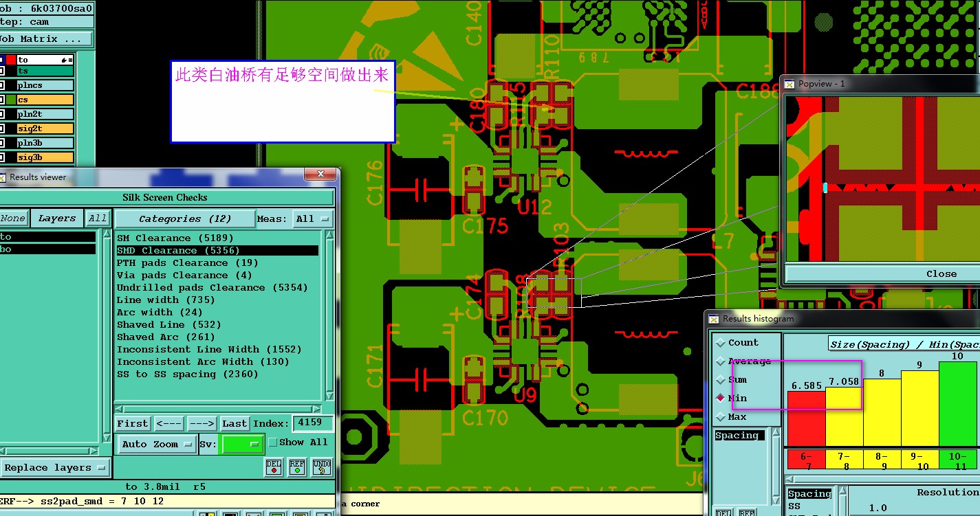Click the Categories (12) header button
980x516 pixels.
click(x=185, y=219)
